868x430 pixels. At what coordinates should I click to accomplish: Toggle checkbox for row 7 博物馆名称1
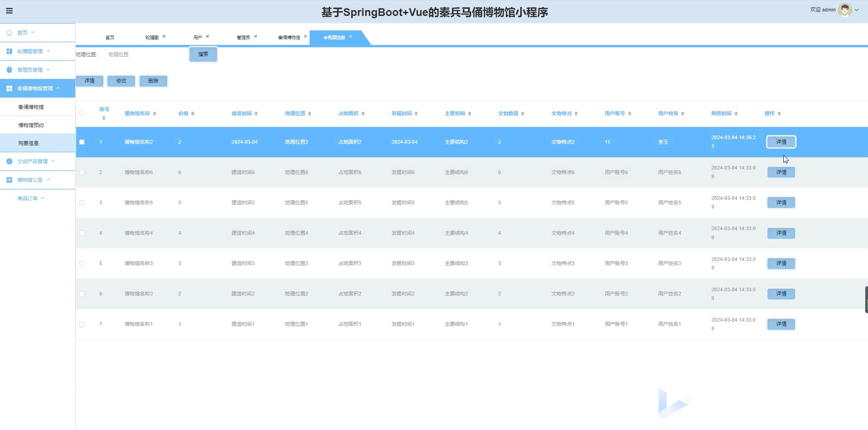pos(82,324)
